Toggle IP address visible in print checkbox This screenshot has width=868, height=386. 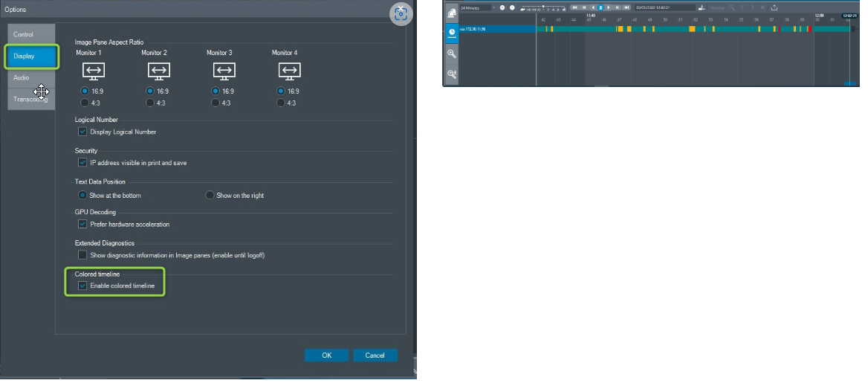coord(82,163)
